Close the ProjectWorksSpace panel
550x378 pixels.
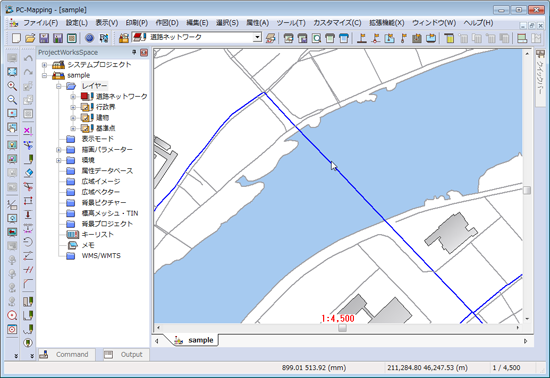144,53
